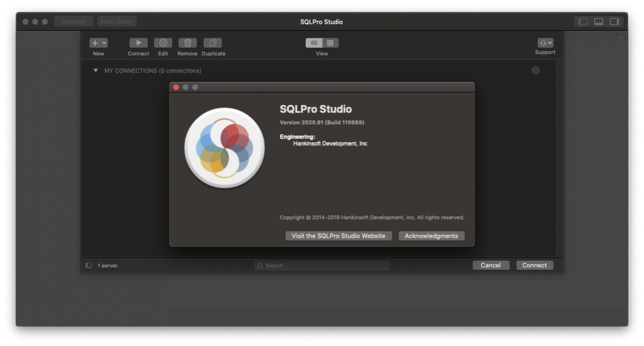Click the Duplicate icon in toolbar
This screenshot has width=644, height=346.
213,43
